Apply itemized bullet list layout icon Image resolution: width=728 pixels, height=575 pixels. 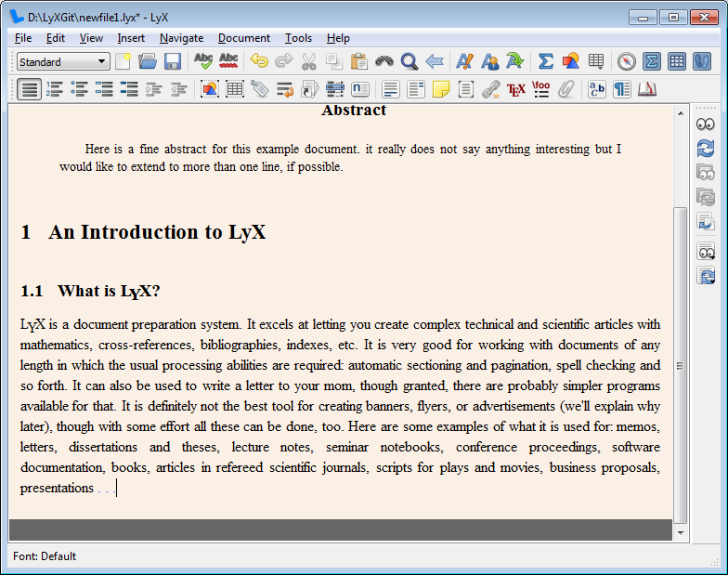coord(80,89)
